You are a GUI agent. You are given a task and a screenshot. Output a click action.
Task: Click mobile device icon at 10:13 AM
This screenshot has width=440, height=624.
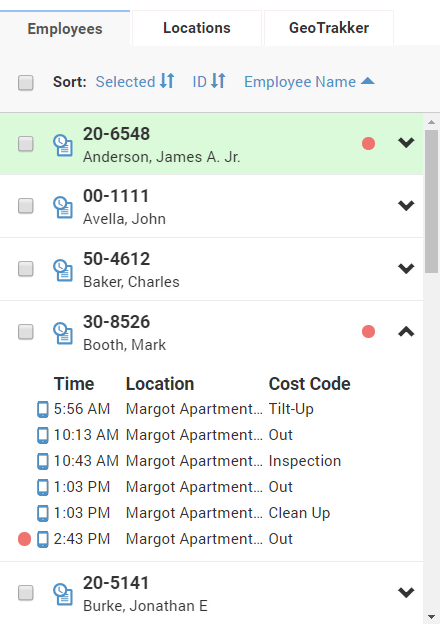[43, 435]
